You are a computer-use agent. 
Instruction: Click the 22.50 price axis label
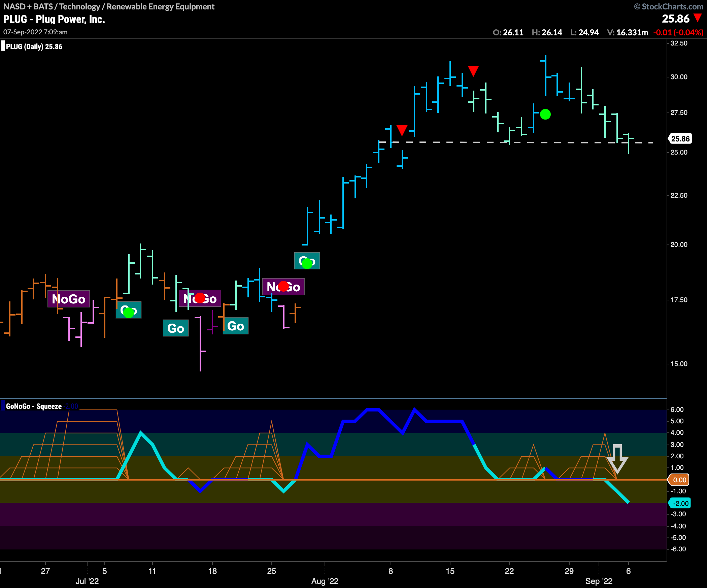coord(679,195)
